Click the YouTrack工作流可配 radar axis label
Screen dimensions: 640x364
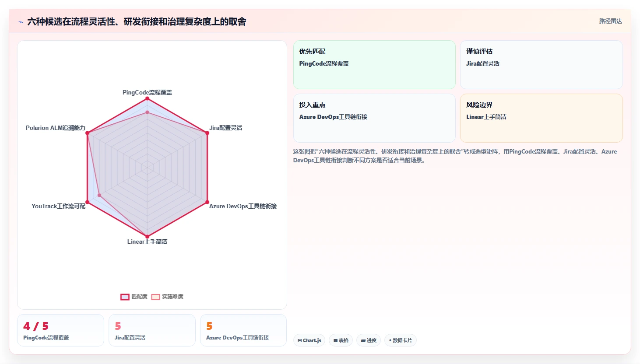(58, 206)
